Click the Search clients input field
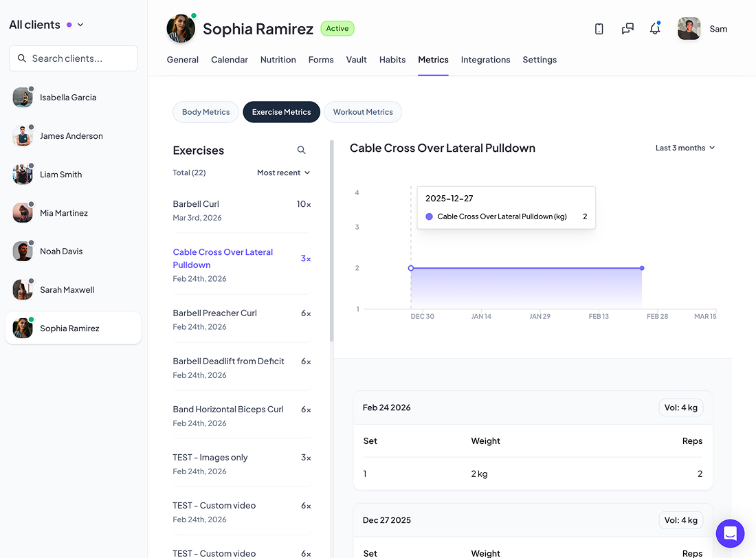 coord(73,58)
